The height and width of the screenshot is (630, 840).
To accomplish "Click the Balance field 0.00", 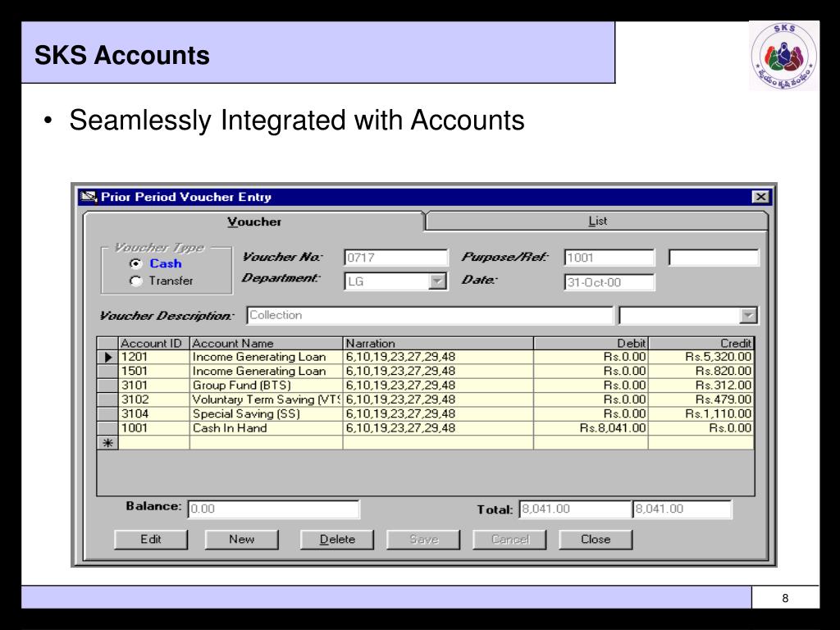I will coord(273,509).
